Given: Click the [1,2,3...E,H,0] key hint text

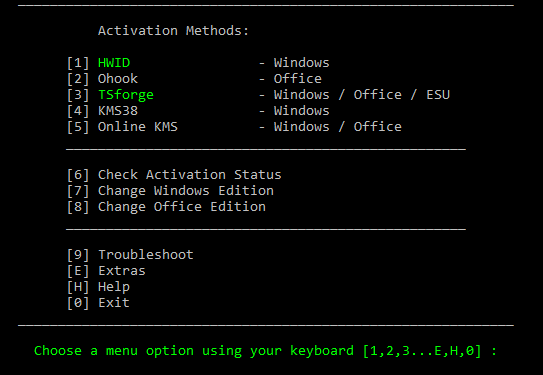Looking at the screenshot, I should pos(422,351).
